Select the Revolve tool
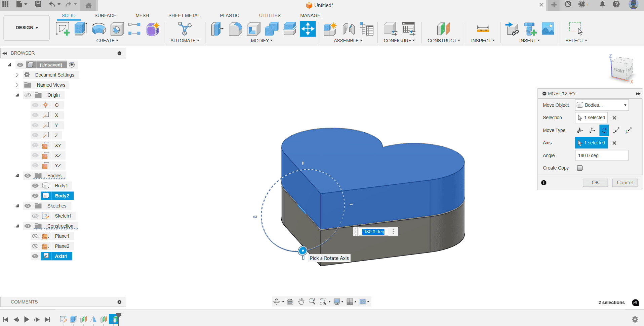Viewport: 644px width, 326px height. click(x=99, y=29)
